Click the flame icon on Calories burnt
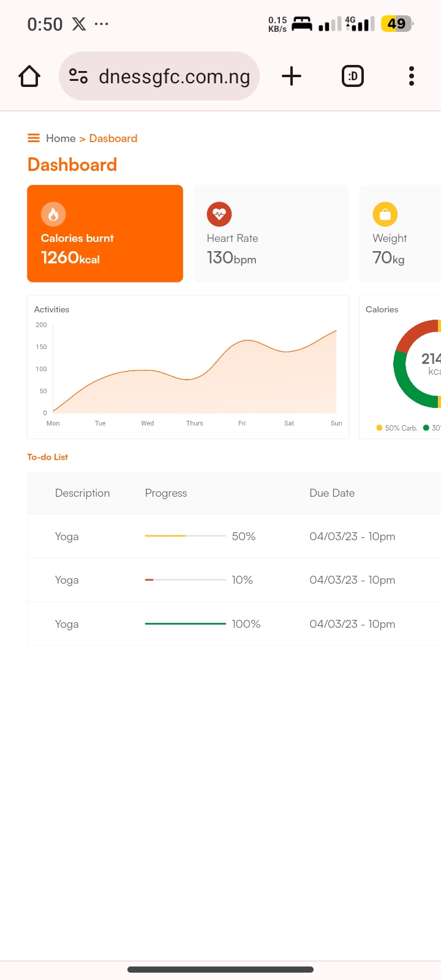This screenshot has height=980, width=441. [x=53, y=214]
